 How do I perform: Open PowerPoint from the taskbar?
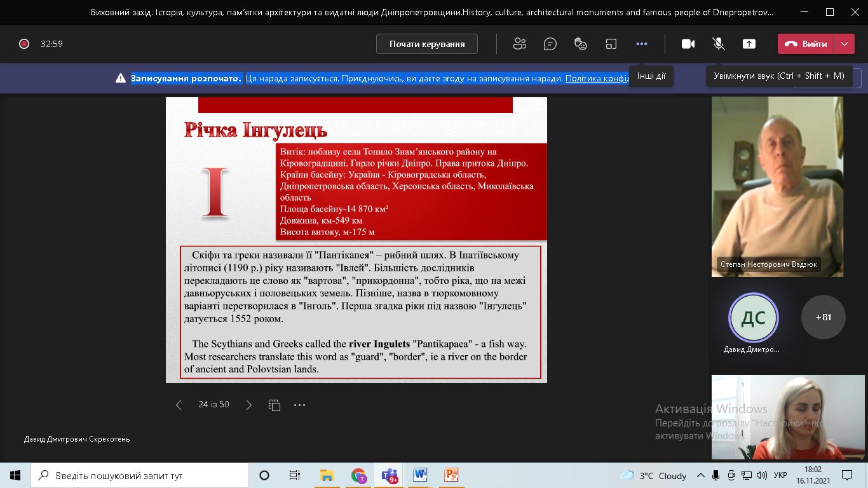point(451,475)
